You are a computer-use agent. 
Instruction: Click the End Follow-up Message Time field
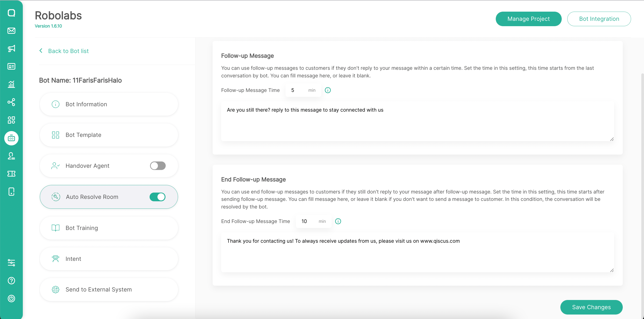307,221
